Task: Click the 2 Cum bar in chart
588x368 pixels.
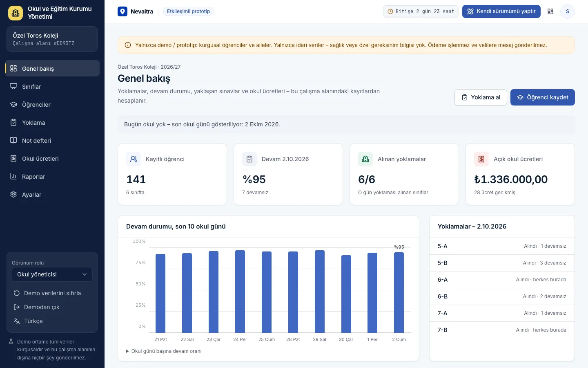Action: coord(399,292)
